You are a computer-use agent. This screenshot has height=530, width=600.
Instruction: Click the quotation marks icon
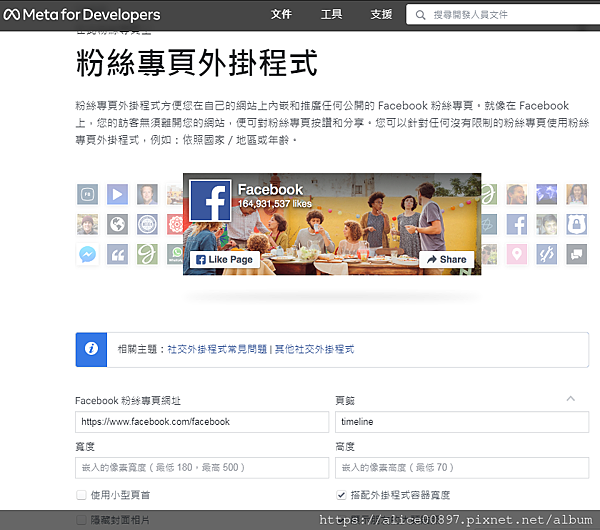click(x=117, y=254)
